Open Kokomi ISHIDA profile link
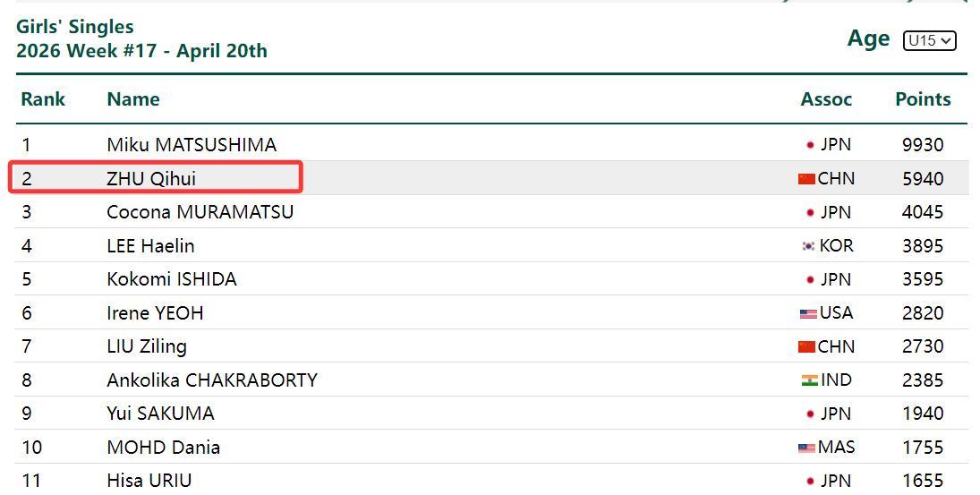980x495 pixels. [x=171, y=279]
